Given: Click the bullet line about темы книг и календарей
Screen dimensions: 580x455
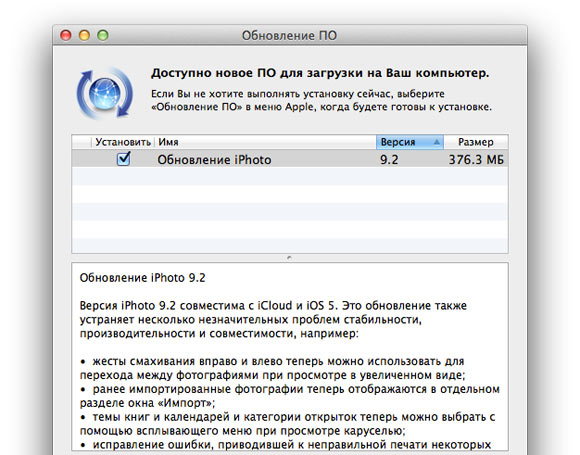Looking at the screenshot, I should [x=287, y=424].
